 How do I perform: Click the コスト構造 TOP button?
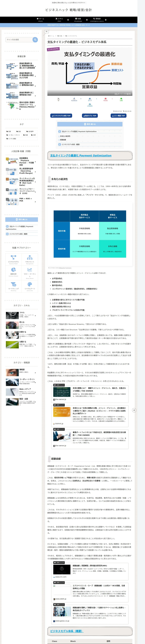coord(119,115)
